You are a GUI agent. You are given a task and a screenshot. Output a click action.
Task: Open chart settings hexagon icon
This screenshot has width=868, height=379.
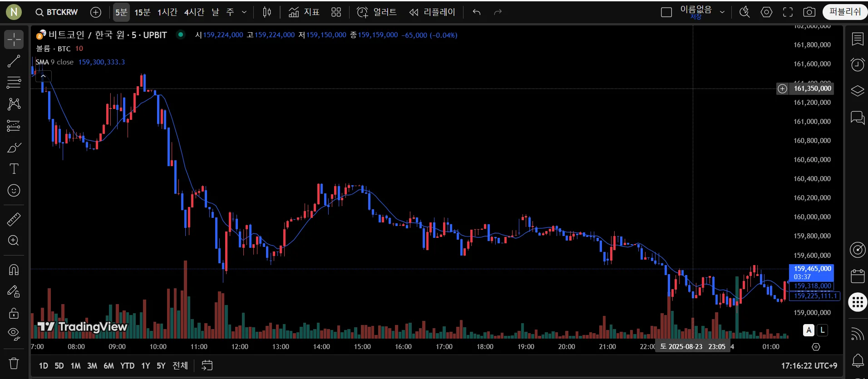766,12
